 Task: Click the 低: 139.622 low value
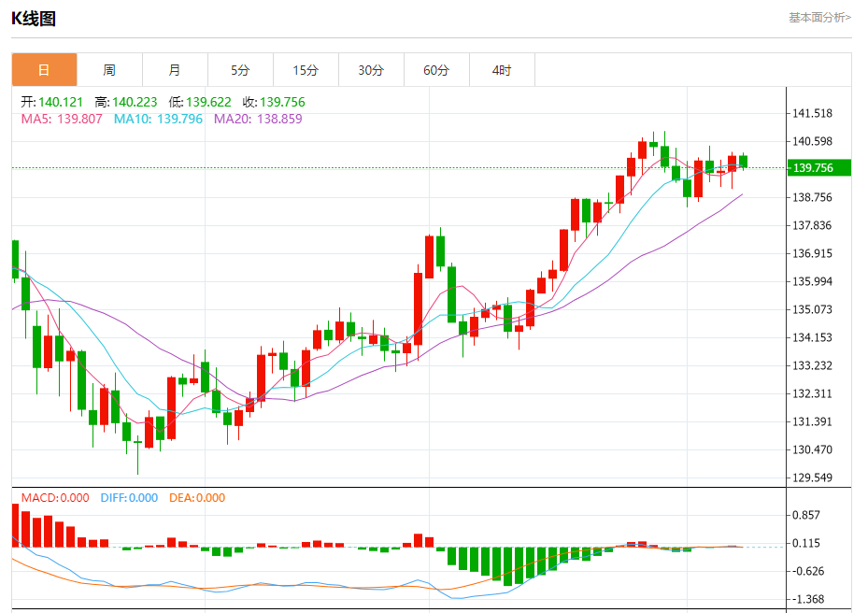coord(200,102)
